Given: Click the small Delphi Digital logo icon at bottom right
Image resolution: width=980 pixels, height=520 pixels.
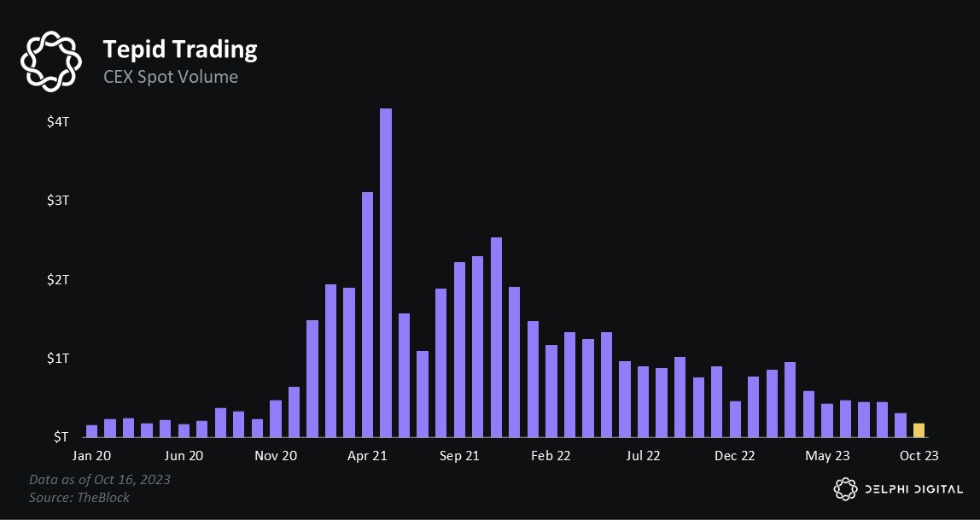Looking at the screenshot, I should [844, 488].
